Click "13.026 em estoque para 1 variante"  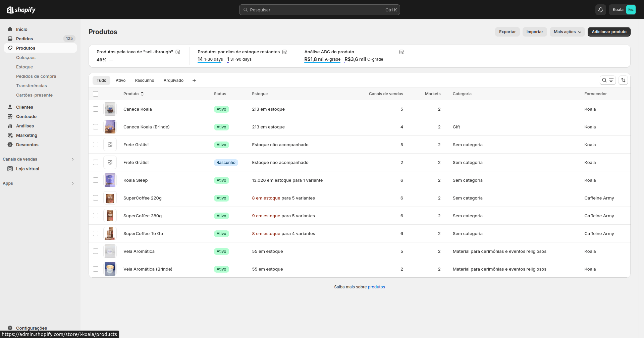tap(287, 180)
